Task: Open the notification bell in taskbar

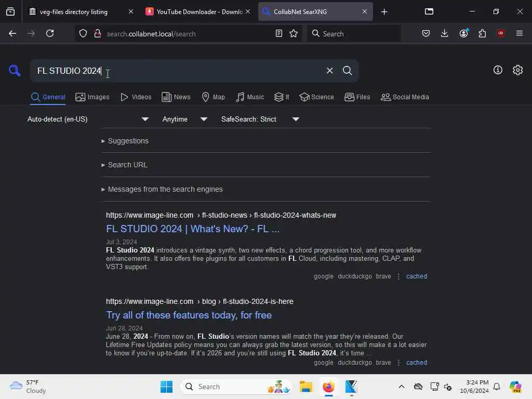Action: [x=497, y=387]
